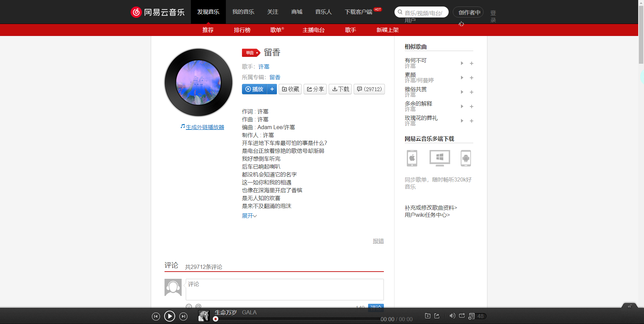
Task: Open the 生成外链播放器 link
Action: [x=205, y=127]
